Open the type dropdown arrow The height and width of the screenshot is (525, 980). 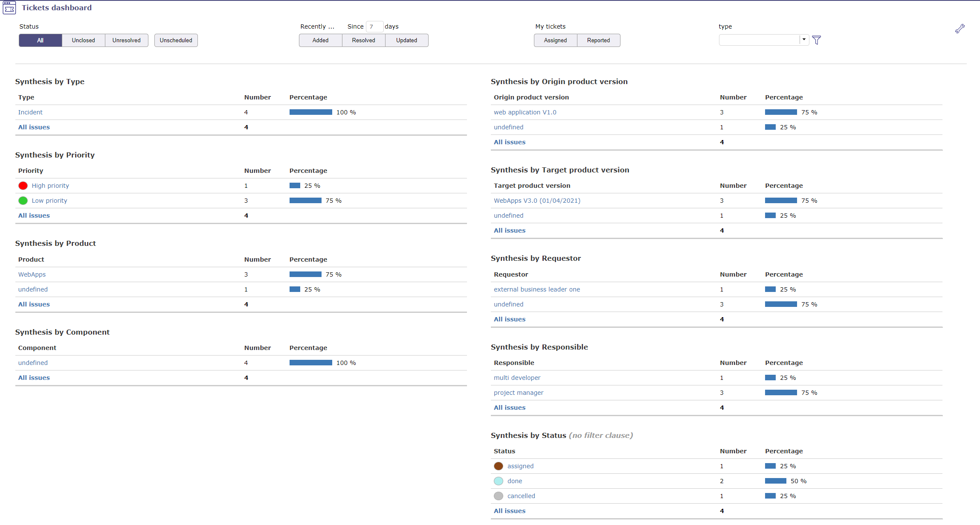pyautogui.click(x=804, y=40)
